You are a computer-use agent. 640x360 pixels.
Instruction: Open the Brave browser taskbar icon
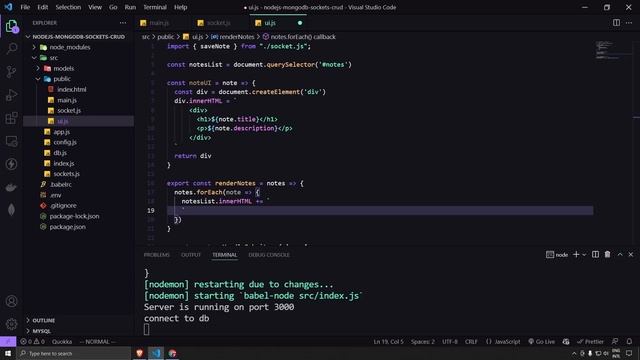pyautogui.click(x=139, y=353)
